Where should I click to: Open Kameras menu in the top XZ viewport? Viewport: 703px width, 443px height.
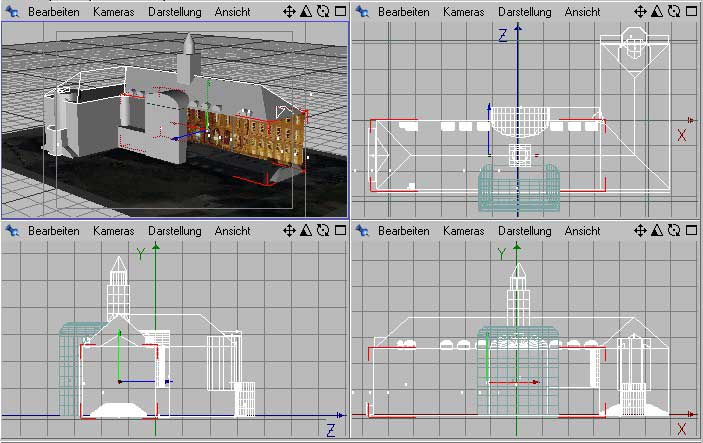(464, 12)
